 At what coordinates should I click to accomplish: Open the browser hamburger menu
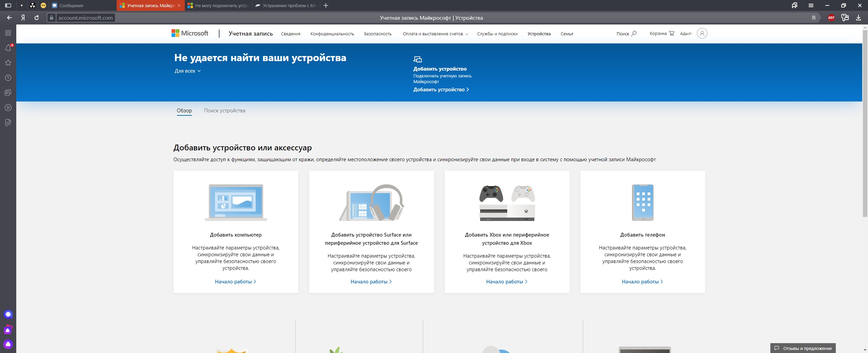[811, 5]
